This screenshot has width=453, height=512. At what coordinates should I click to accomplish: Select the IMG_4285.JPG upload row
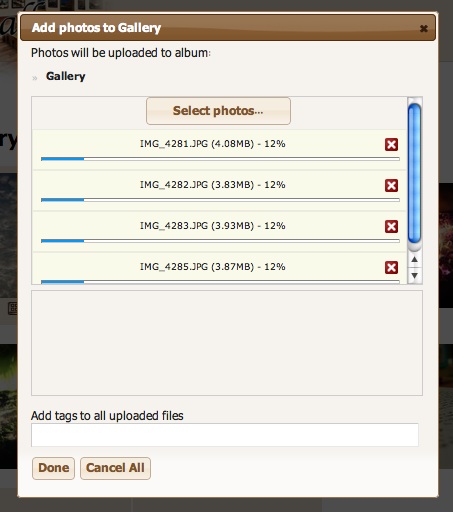pyautogui.click(x=219, y=269)
